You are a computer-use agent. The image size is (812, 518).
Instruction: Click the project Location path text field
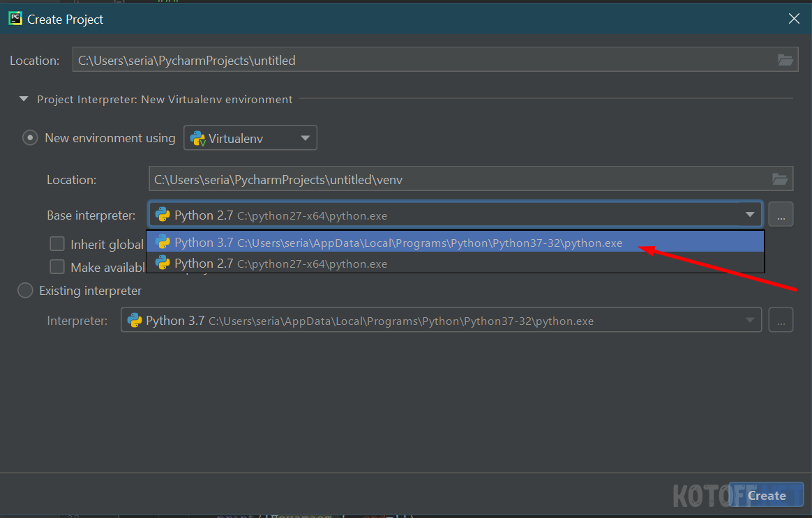click(419, 61)
